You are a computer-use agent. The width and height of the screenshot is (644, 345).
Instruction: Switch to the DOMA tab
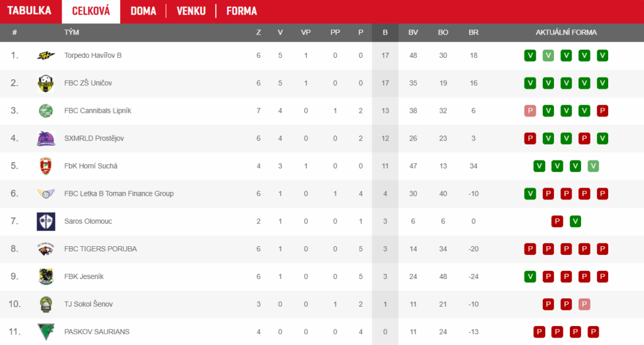tap(143, 11)
